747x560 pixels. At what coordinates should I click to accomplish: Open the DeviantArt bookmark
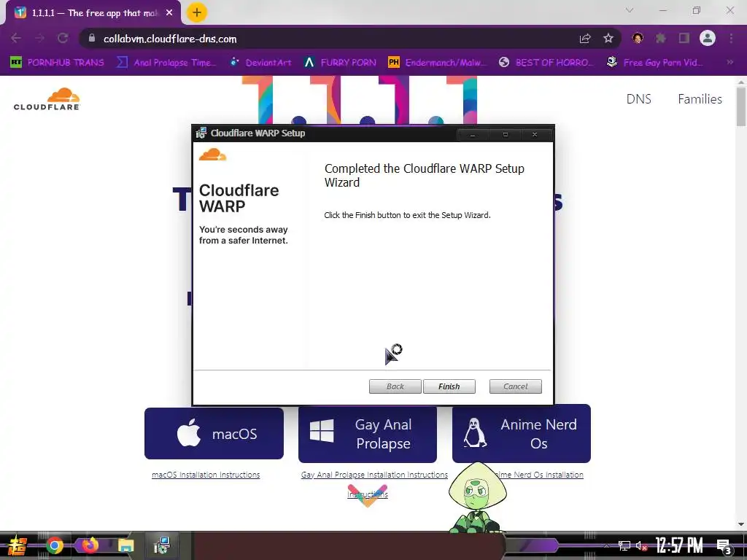pos(260,63)
